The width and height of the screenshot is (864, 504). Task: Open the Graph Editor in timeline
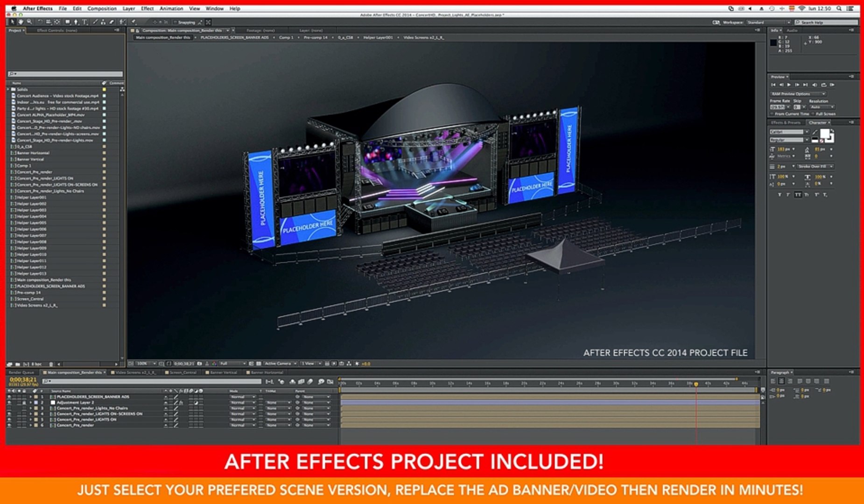[x=330, y=382]
